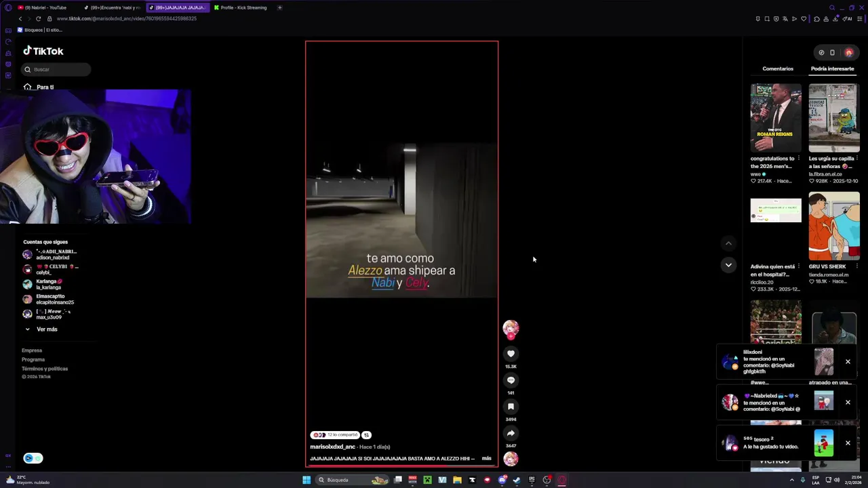Go to previous video with up chevron

728,243
